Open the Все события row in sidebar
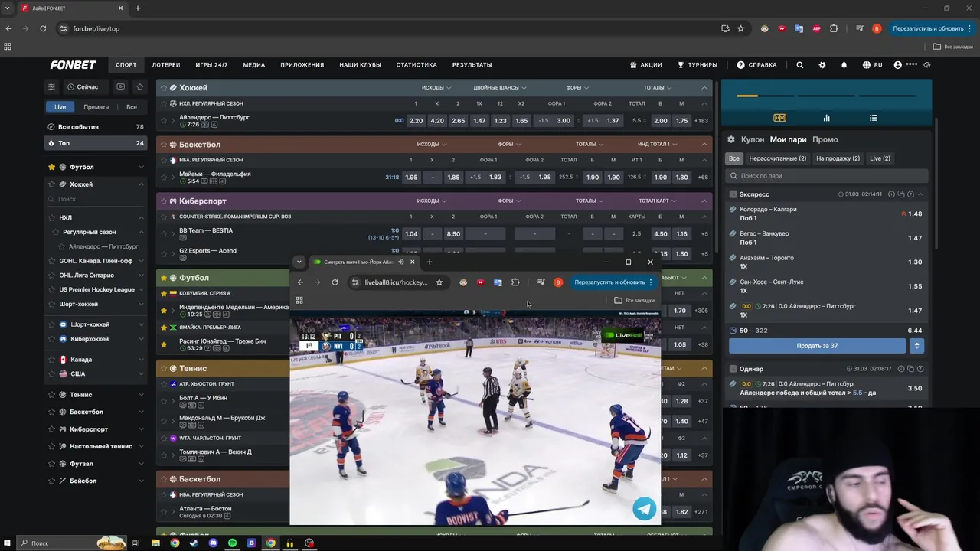 pyautogui.click(x=96, y=127)
